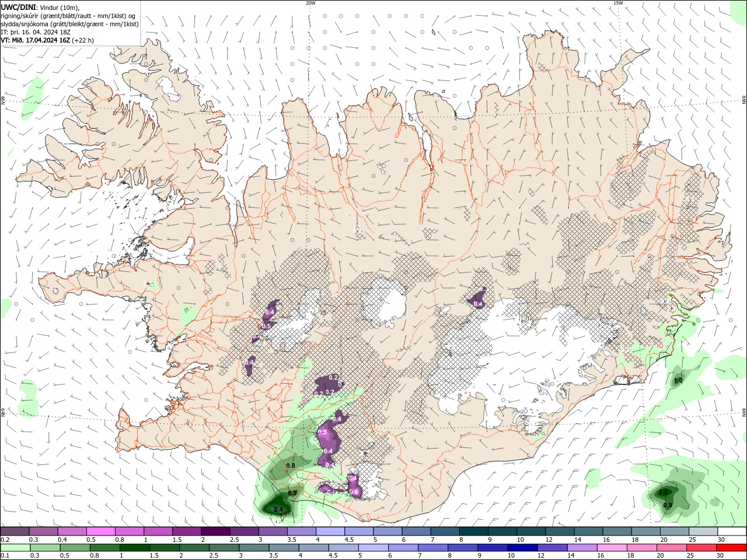Image resolution: width=747 pixels, height=560 pixels.
Task: Click the "1.2" rain value in the southeast sea
Action: tap(663, 492)
